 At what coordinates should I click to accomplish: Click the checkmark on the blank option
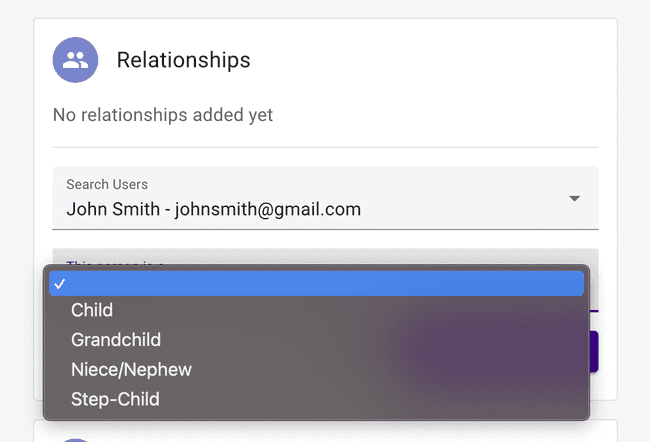click(x=60, y=284)
